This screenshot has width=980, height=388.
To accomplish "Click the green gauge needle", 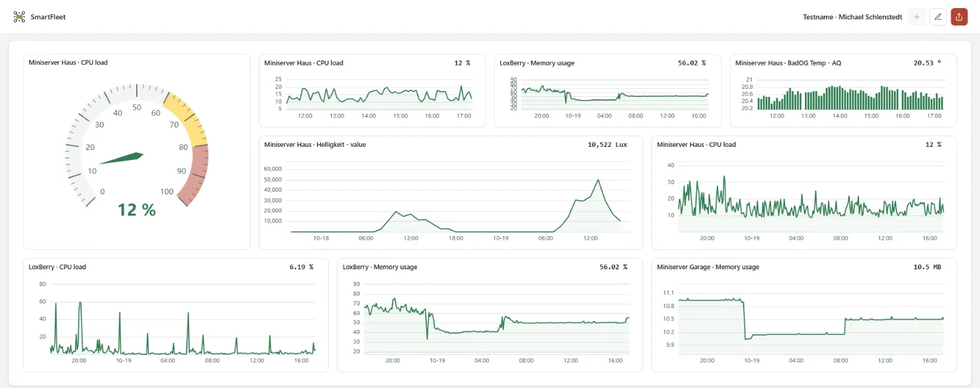I will click(x=121, y=159).
